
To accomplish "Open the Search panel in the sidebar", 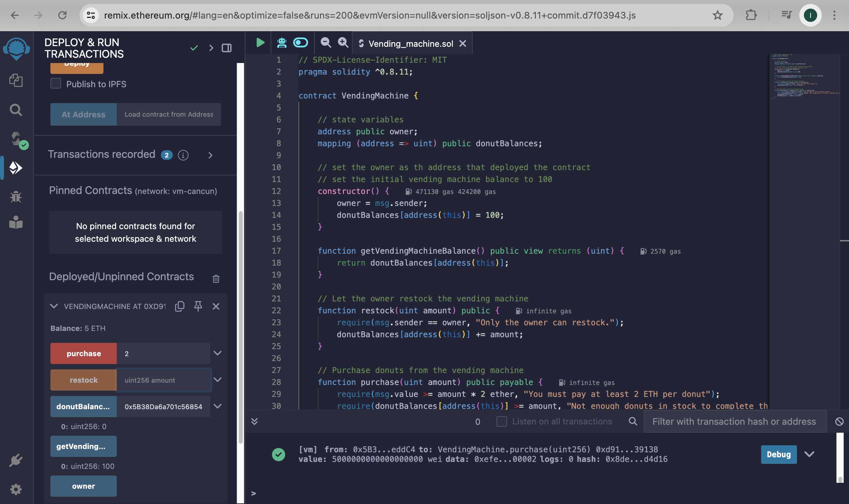I will 16,110.
